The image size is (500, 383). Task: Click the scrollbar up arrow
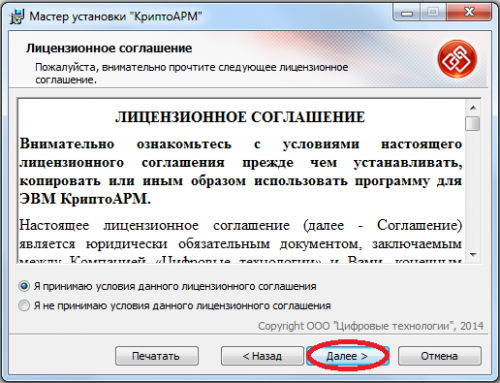(x=473, y=108)
